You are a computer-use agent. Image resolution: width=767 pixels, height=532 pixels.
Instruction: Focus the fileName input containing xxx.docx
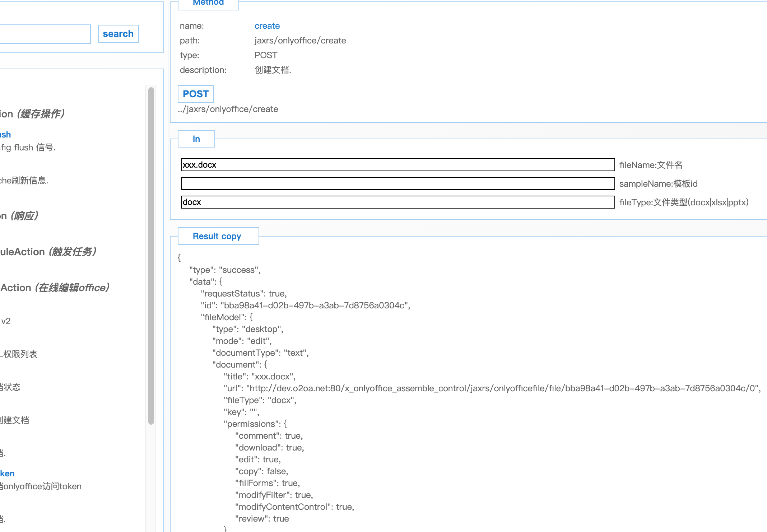click(x=398, y=165)
